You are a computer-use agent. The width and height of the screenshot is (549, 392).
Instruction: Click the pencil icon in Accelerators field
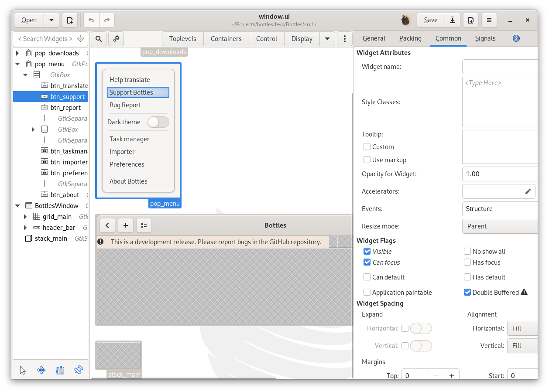pyautogui.click(x=528, y=191)
